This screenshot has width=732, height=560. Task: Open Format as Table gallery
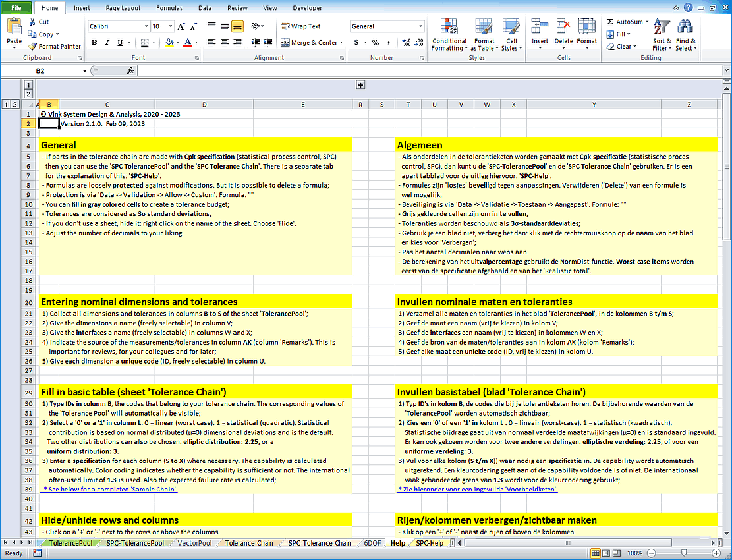484,36
